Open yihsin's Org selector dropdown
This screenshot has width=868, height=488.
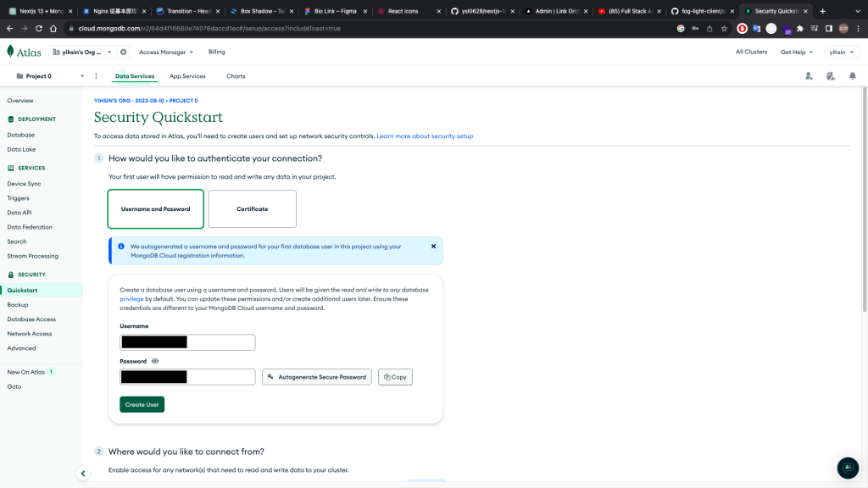click(x=82, y=52)
